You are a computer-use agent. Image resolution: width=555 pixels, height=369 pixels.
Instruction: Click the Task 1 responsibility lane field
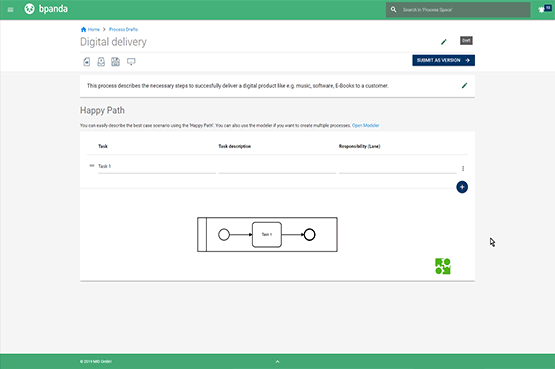pos(397,167)
